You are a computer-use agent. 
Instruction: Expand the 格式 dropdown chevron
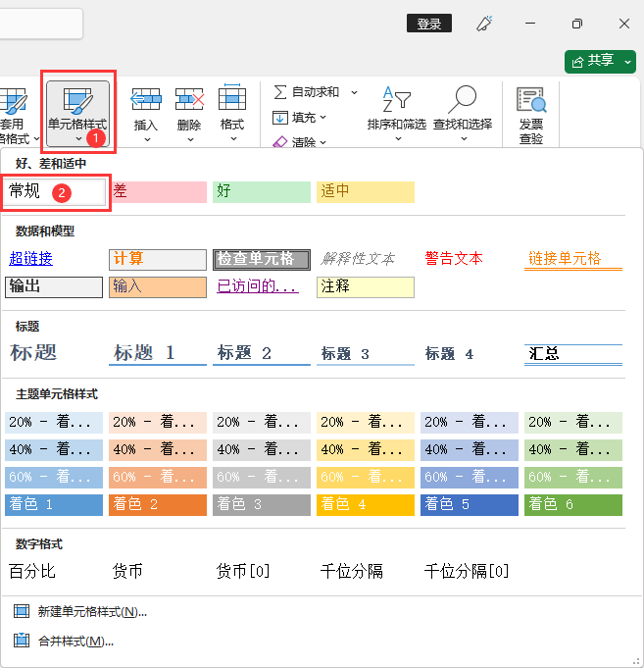click(x=233, y=139)
